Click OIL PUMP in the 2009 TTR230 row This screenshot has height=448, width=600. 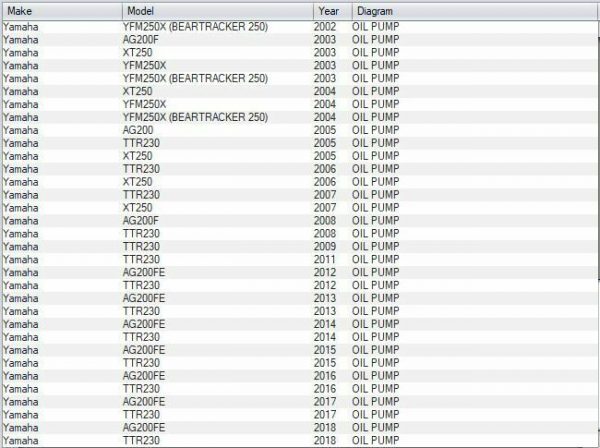[x=376, y=247]
